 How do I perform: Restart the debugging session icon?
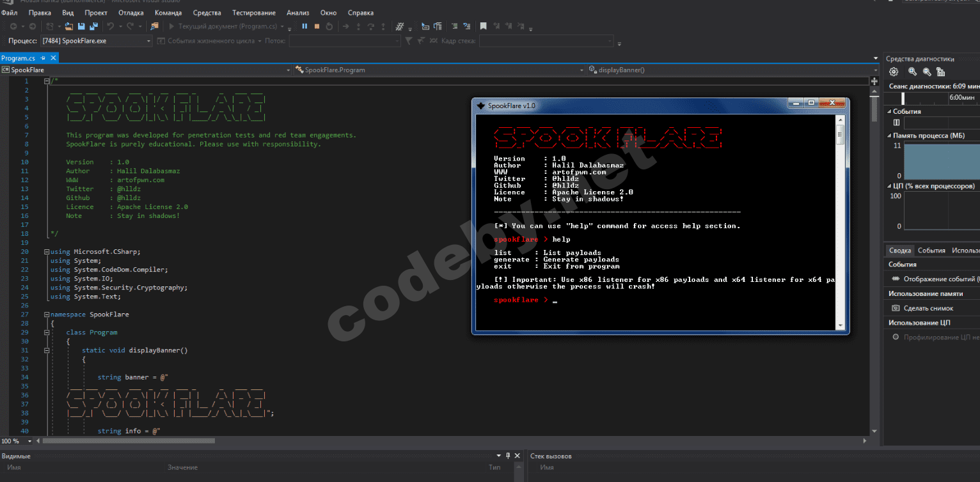tap(329, 26)
